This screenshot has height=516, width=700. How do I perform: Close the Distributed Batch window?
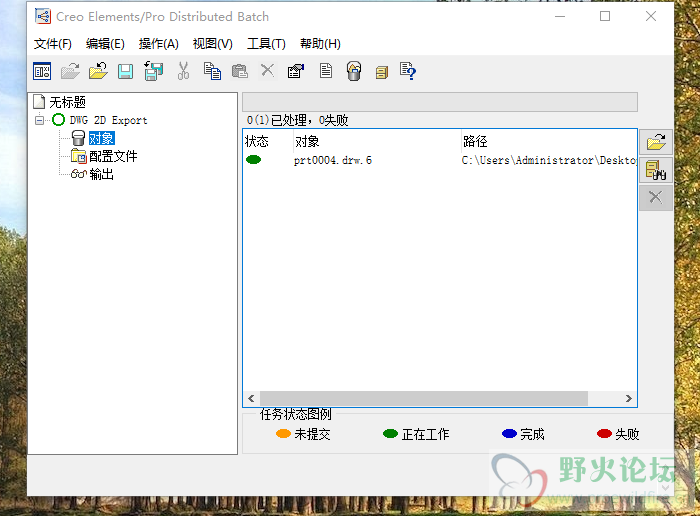(651, 17)
